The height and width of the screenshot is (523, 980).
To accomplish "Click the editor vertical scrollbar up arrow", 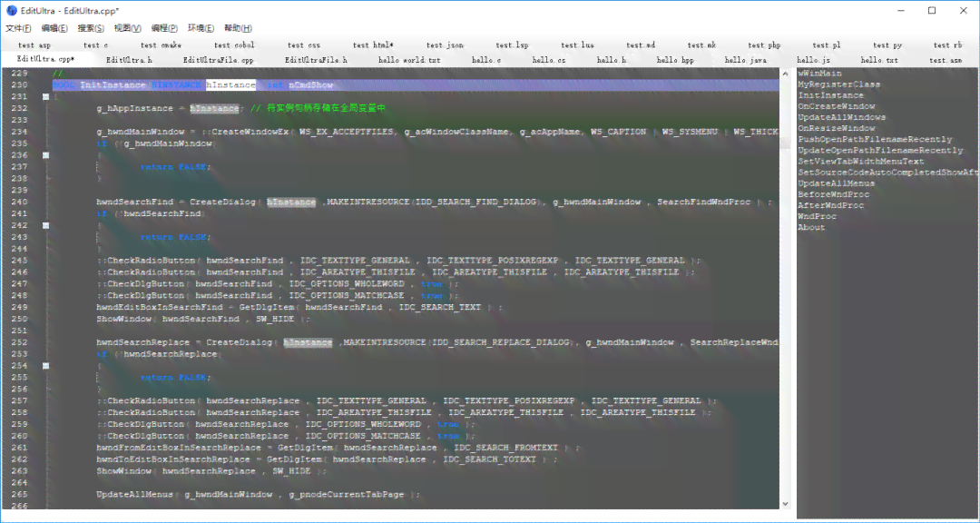I will coord(785,74).
